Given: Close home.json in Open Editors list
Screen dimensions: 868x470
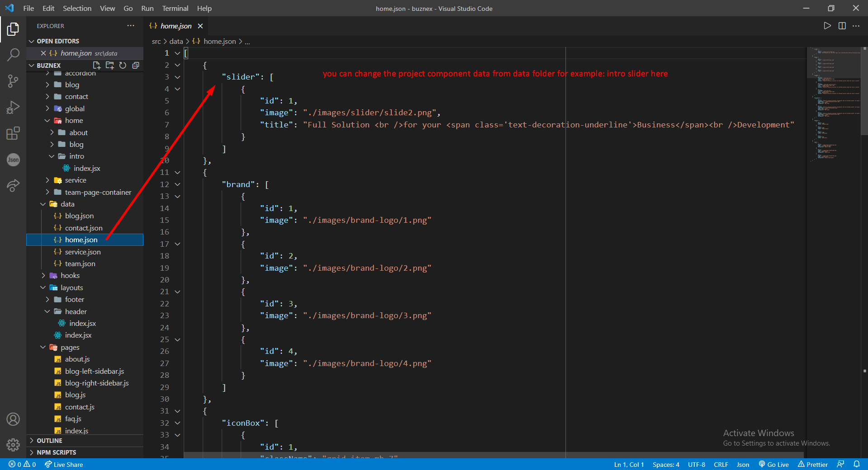Looking at the screenshot, I should [x=43, y=53].
